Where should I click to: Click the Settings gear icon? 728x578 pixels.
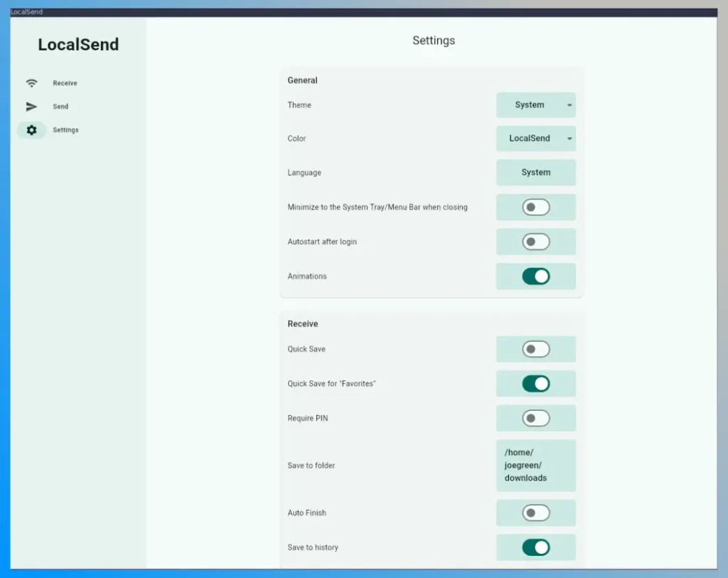click(31, 130)
